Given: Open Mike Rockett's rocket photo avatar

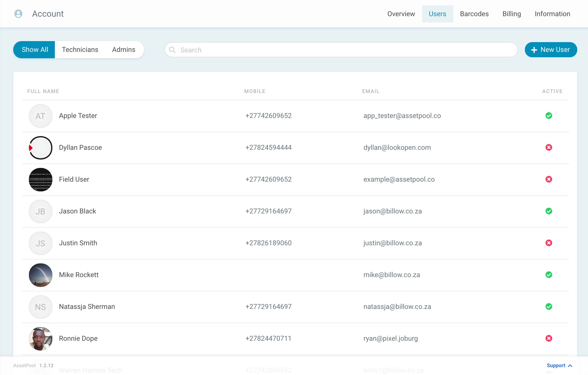Looking at the screenshot, I should pos(40,275).
